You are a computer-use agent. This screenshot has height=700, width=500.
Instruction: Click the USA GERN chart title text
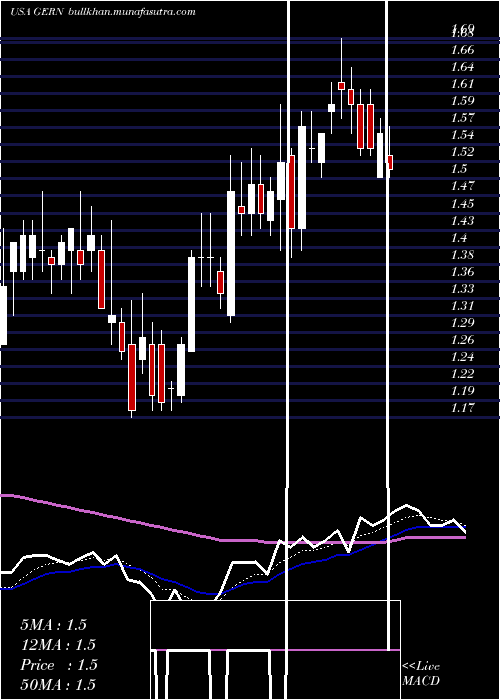tap(38, 12)
